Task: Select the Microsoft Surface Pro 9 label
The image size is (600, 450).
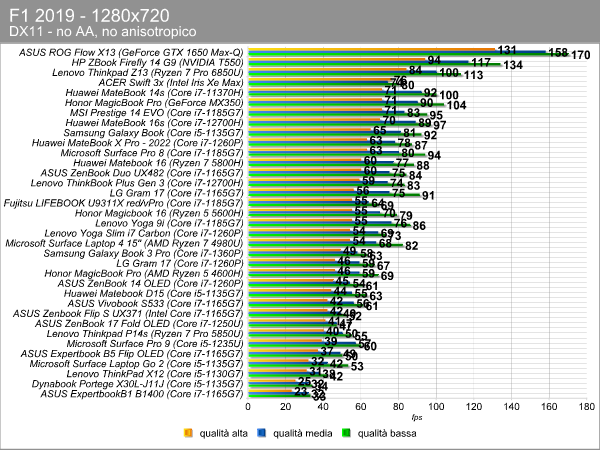Action: (155, 344)
